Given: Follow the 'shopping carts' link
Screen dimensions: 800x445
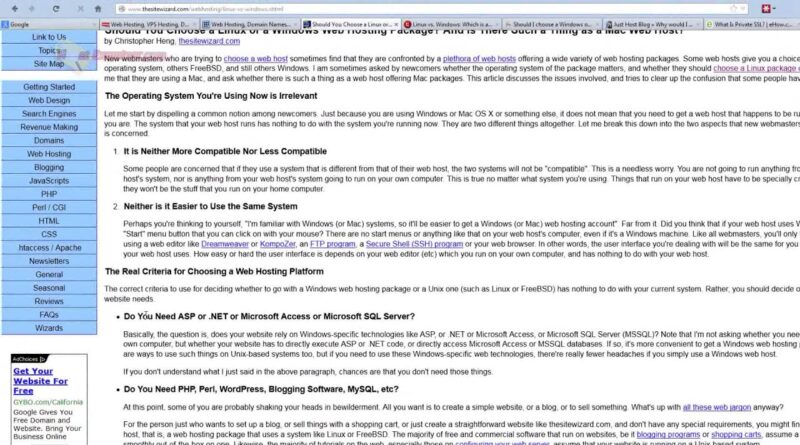Looking at the screenshot, I should point(736,434).
